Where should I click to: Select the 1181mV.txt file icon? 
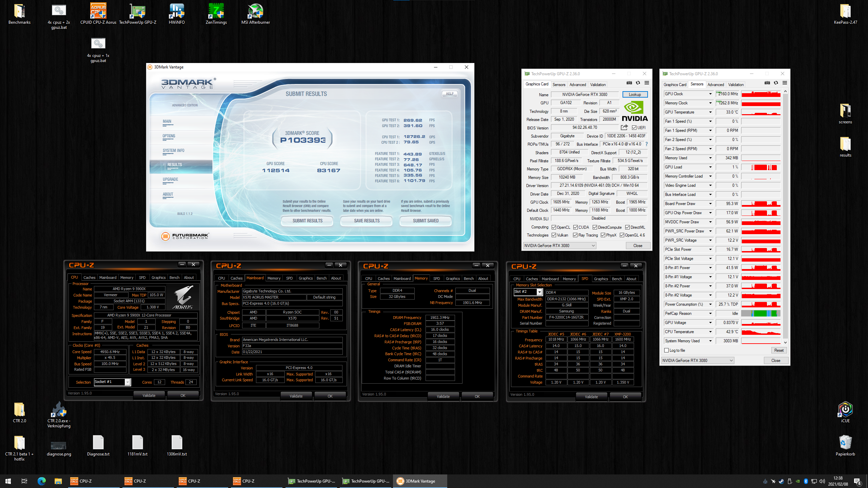(137, 446)
